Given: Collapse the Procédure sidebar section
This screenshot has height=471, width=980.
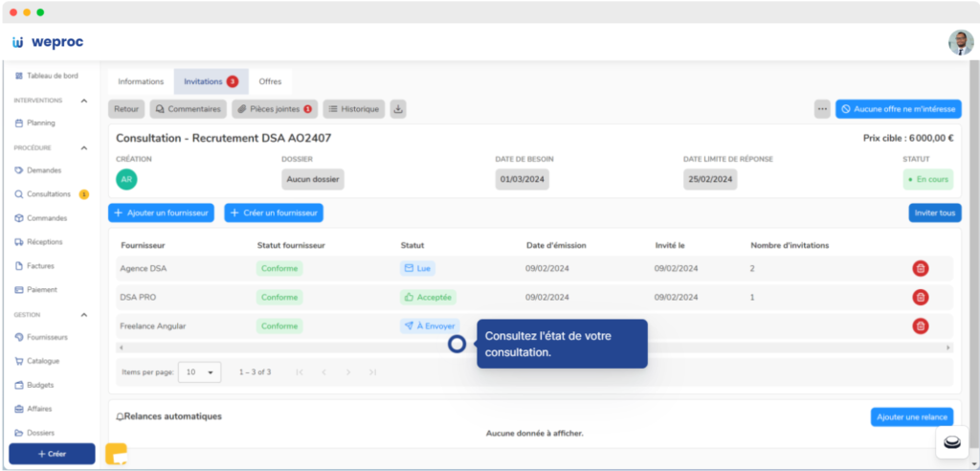Looking at the screenshot, I should (84, 148).
